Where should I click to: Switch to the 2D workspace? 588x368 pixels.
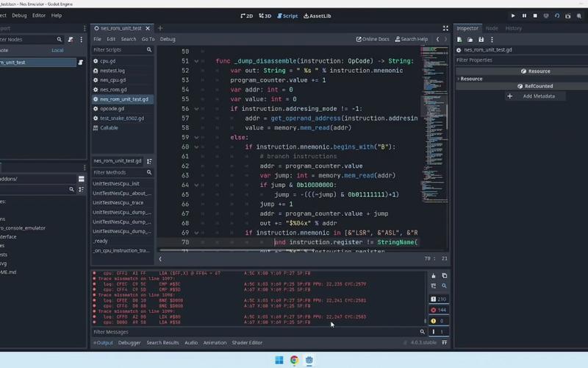(x=247, y=15)
